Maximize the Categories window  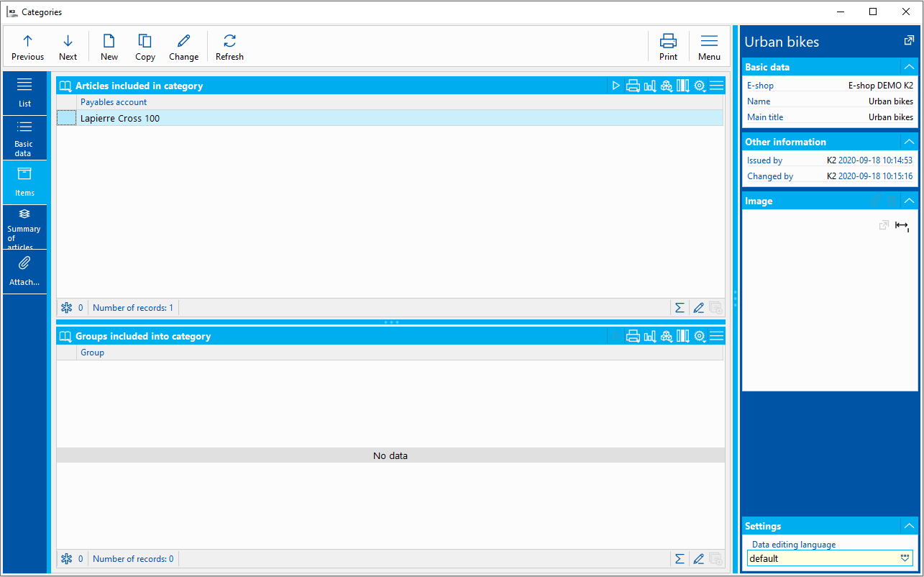click(x=873, y=12)
